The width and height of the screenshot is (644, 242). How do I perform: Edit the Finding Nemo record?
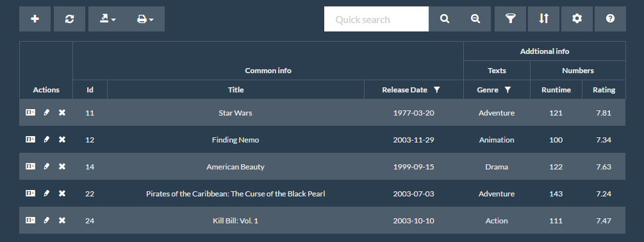pyautogui.click(x=46, y=139)
